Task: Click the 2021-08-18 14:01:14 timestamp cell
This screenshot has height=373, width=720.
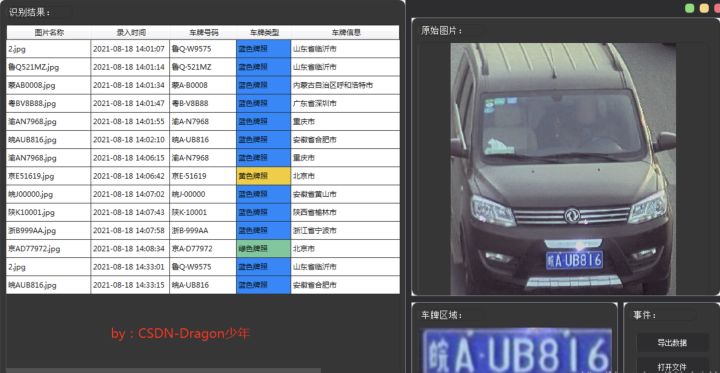Action: pyautogui.click(x=130, y=67)
